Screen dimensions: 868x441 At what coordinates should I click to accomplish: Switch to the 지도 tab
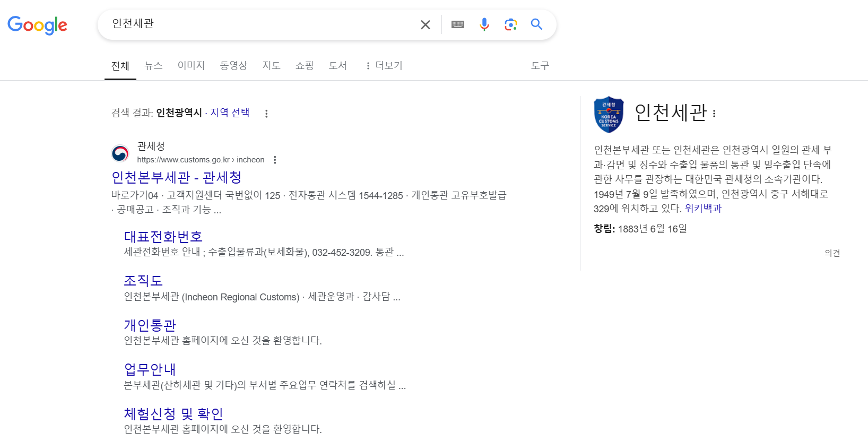(271, 65)
